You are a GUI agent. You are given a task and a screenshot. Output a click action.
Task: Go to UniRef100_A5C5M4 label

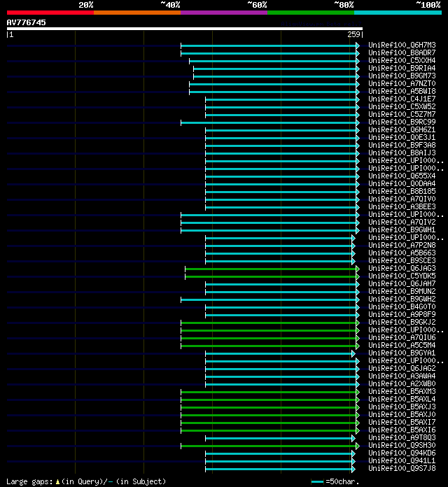pos(402,346)
